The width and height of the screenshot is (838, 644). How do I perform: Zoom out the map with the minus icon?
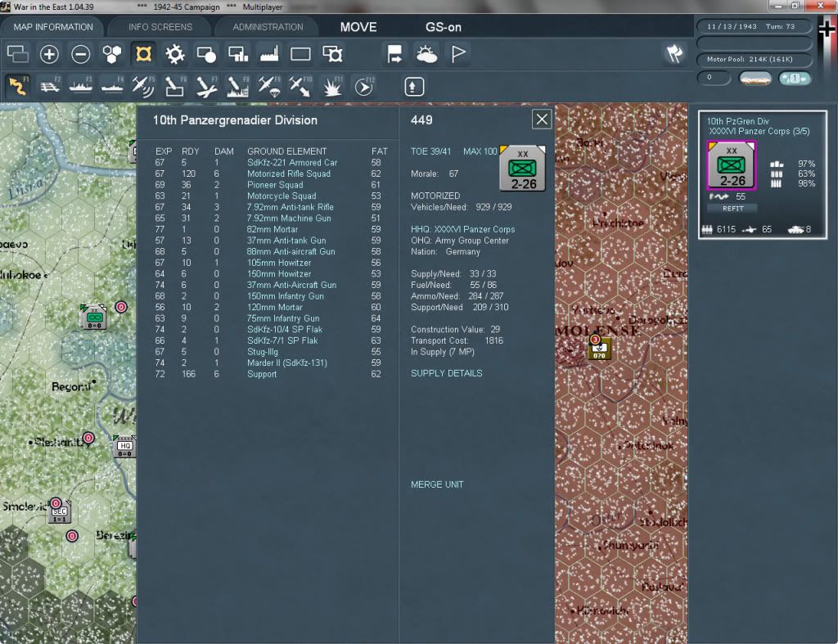[81, 54]
